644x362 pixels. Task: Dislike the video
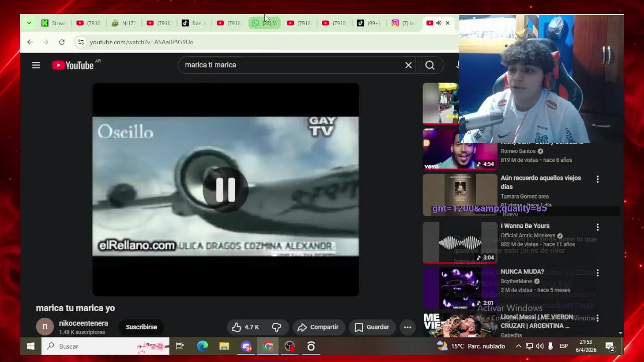[276, 327]
